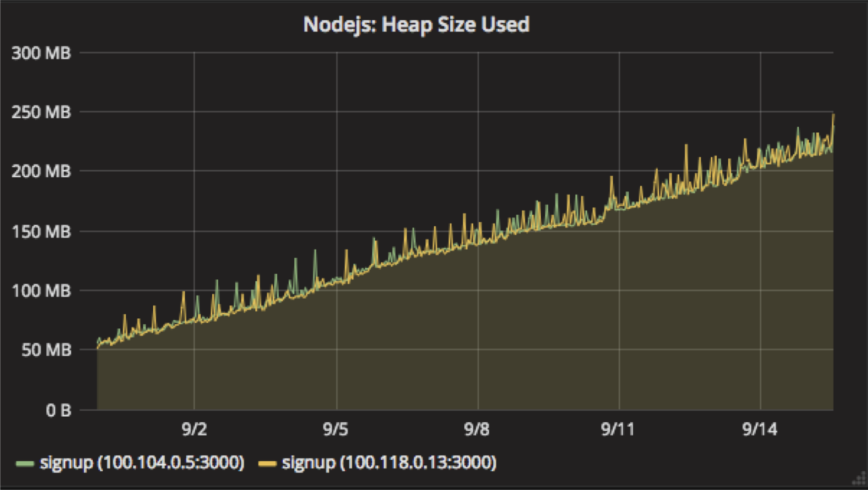Click green color swatch for 100.104.0.5 series
Image resolution: width=868 pixels, height=490 pixels.
click(25, 463)
